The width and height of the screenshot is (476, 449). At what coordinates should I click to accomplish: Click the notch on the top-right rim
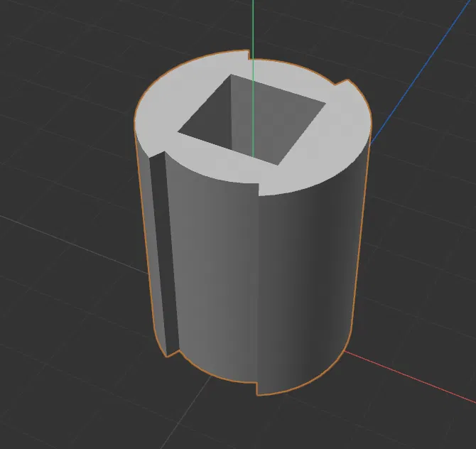pos(342,82)
